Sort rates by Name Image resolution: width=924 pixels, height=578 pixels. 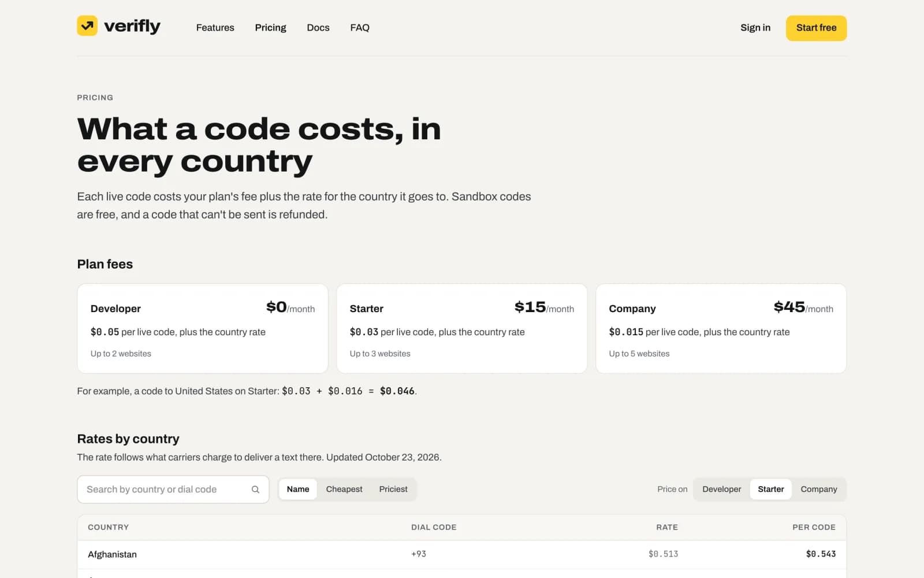(298, 489)
